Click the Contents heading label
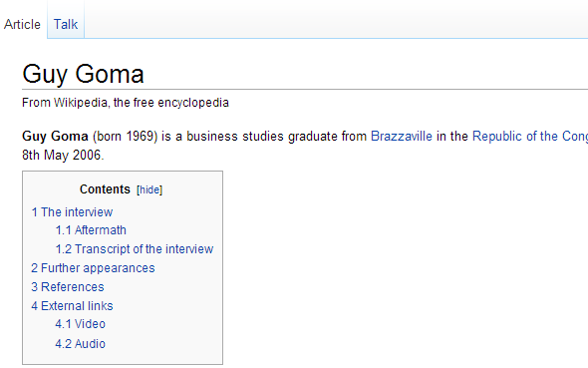 tap(105, 189)
